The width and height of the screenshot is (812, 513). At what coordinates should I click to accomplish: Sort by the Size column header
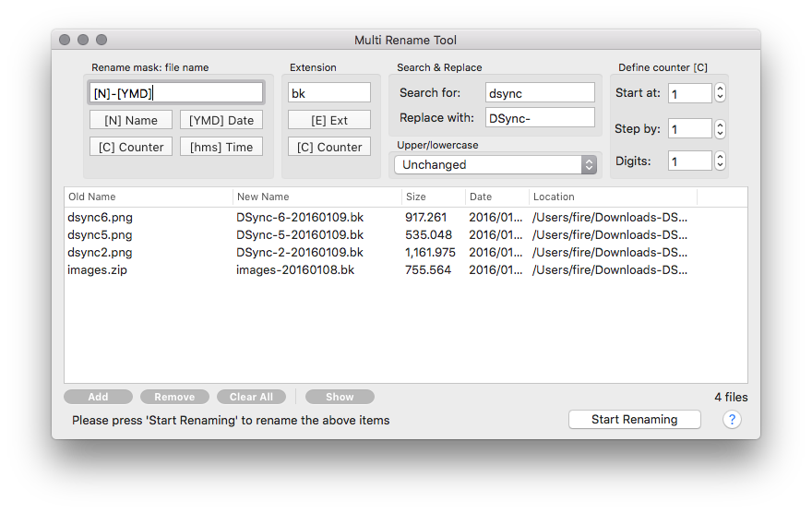(x=434, y=197)
